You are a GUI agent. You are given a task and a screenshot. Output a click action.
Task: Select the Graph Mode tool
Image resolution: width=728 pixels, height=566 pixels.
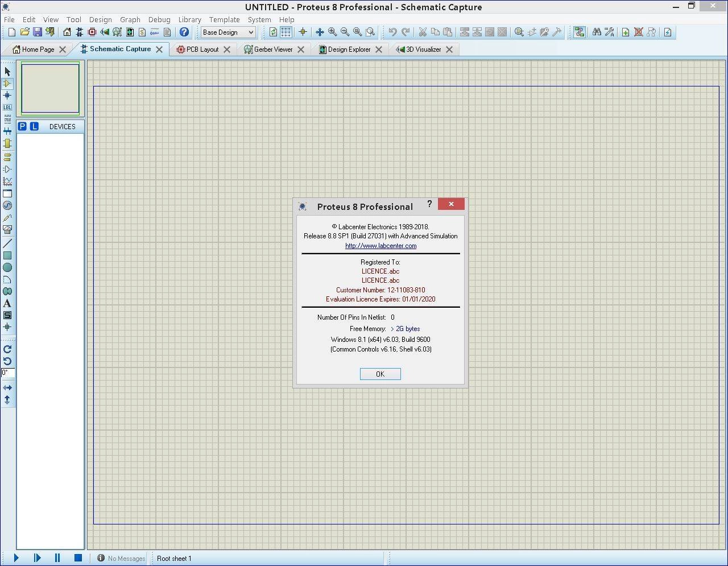7,181
